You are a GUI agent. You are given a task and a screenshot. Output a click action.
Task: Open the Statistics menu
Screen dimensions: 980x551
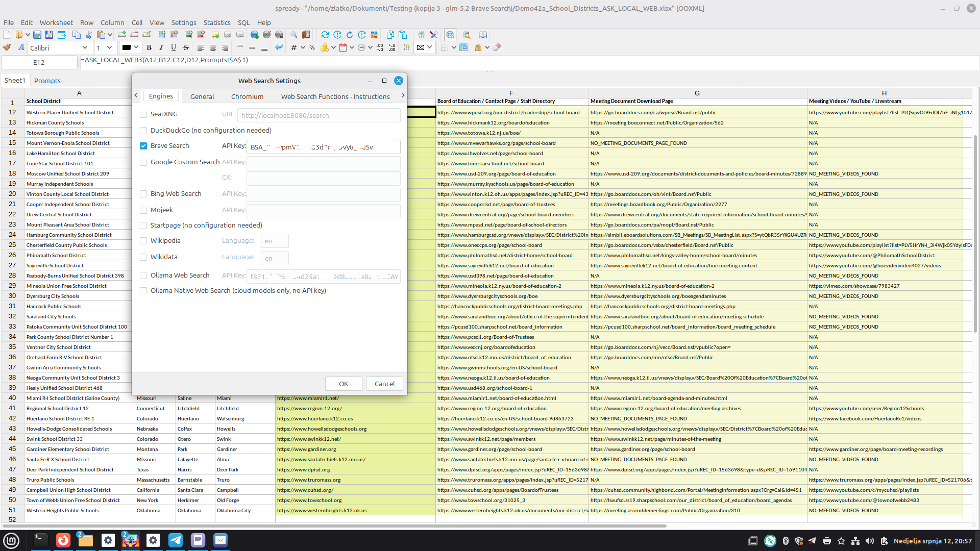tap(217, 22)
